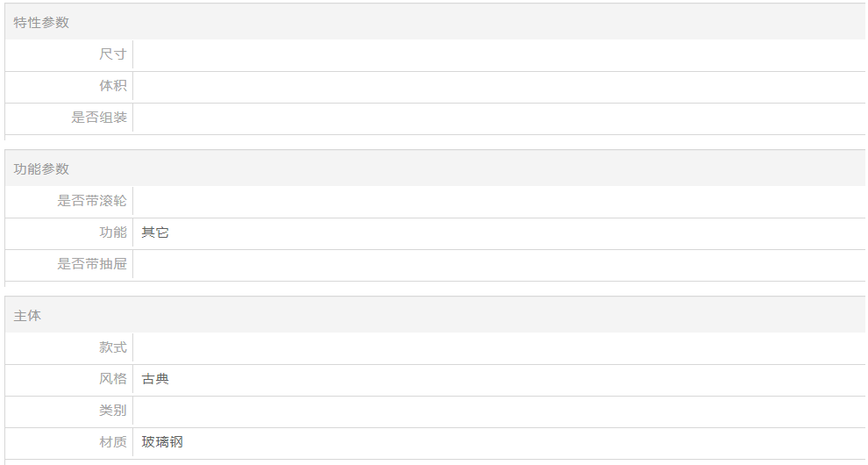Click the 是否带抽屉 value cell
Screen dimensions: 868x465
coord(500,264)
